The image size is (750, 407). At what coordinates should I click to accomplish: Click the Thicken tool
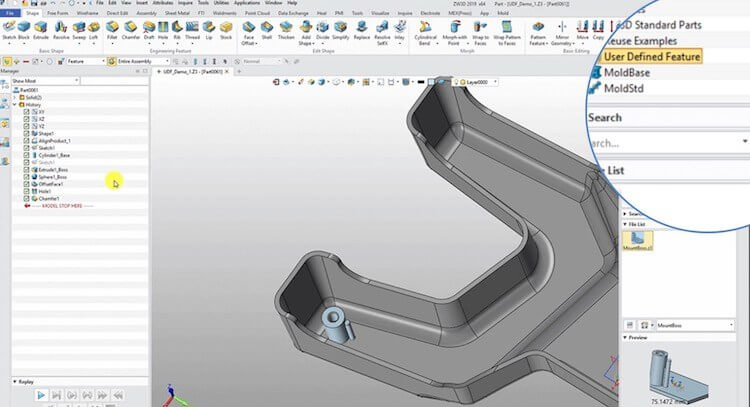tap(286, 31)
